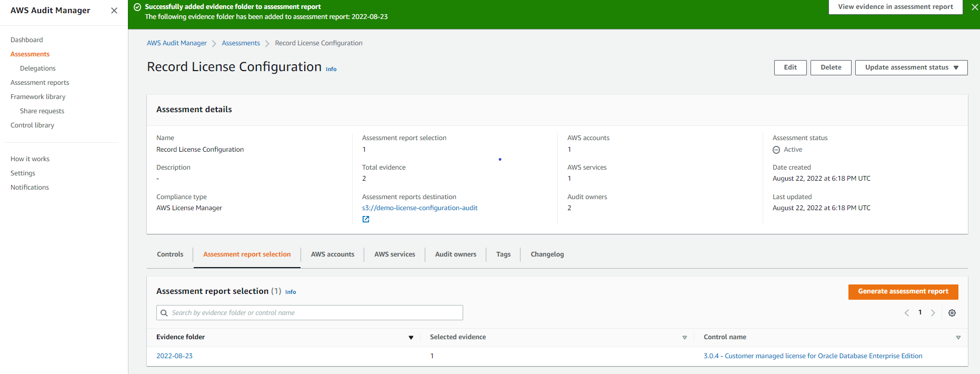
Task: Click the Edit button
Action: coord(791,67)
